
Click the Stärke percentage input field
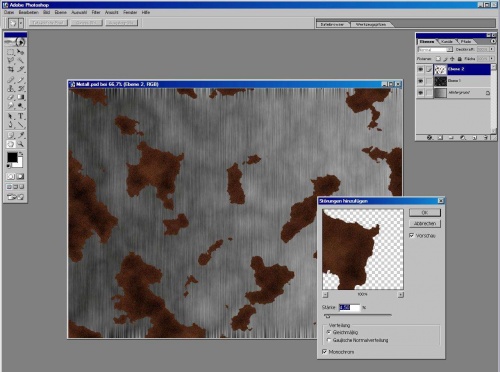pyautogui.click(x=350, y=307)
